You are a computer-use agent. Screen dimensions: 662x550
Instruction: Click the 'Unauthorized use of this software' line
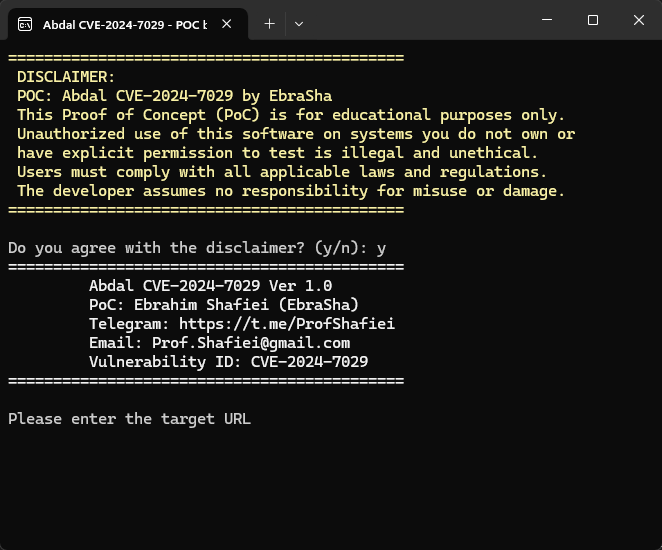click(296, 134)
